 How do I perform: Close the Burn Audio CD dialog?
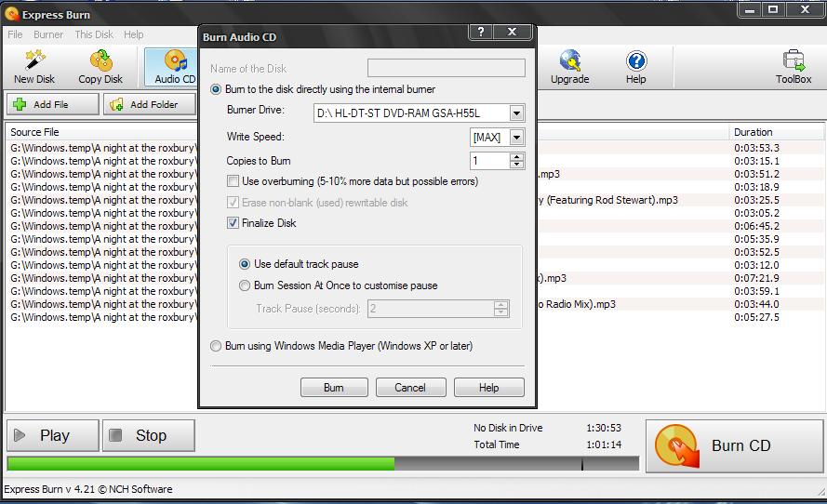(512, 32)
